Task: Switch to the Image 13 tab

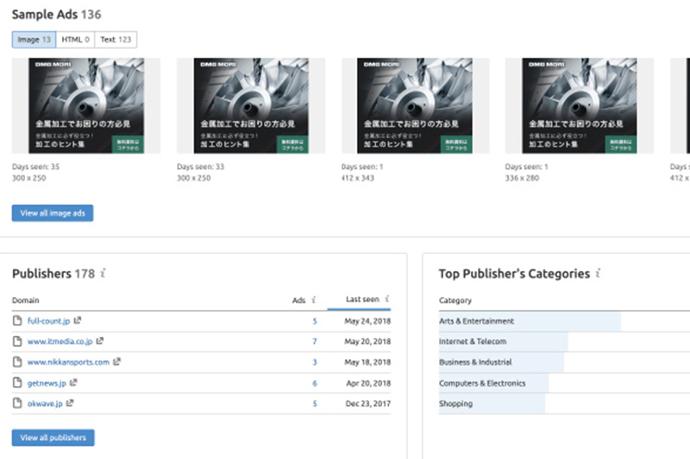Action: (x=34, y=39)
